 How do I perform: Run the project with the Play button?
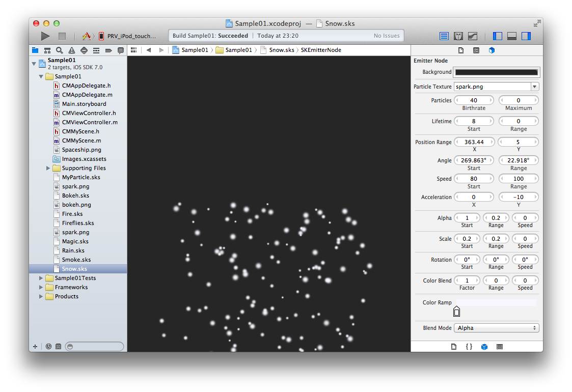tap(45, 36)
